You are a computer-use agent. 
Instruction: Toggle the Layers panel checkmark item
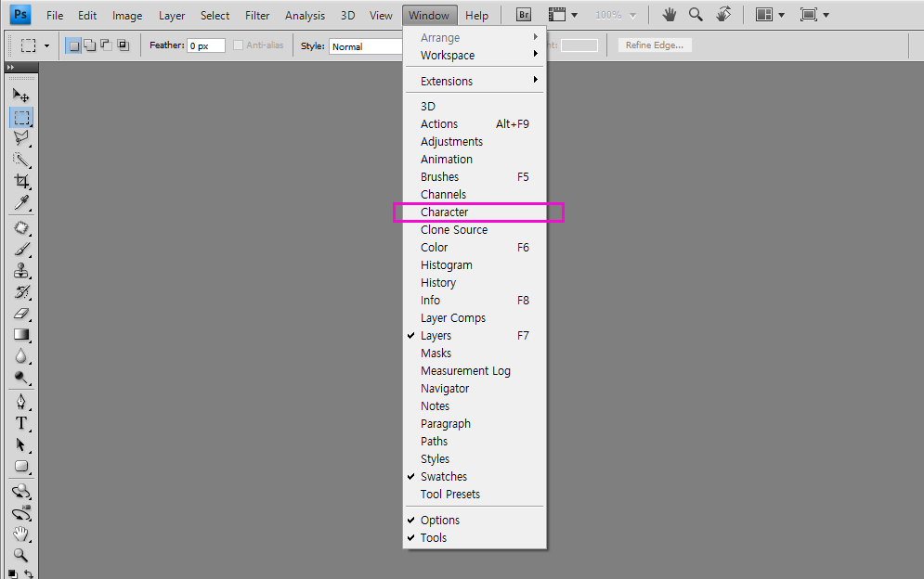[x=475, y=336]
